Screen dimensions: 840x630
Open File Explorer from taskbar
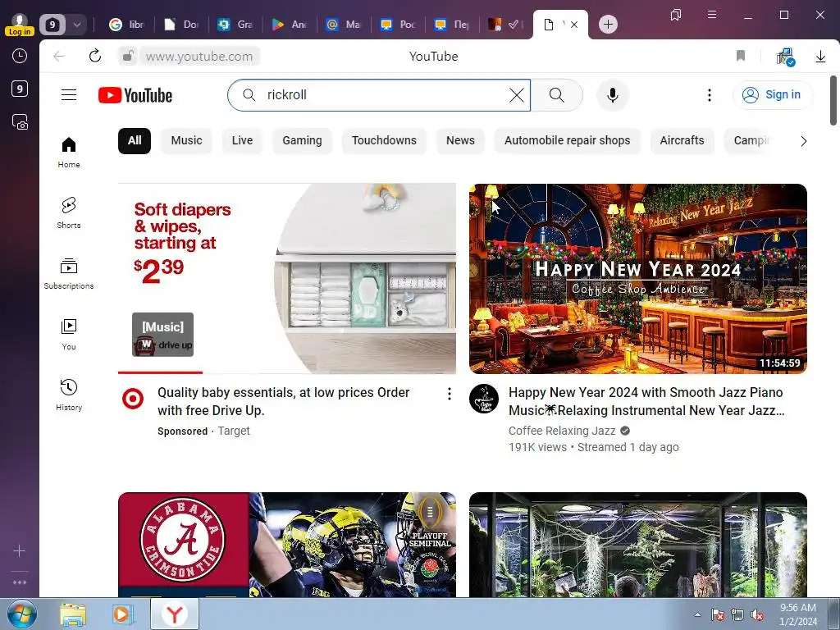tap(73, 614)
